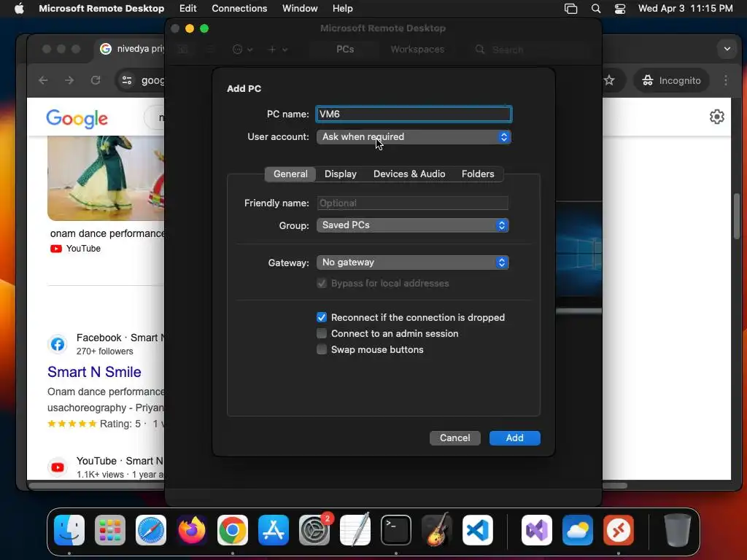Image resolution: width=747 pixels, height=560 pixels.
Task: Open the Group Saved PCs dropdown
Action: [x=413, y=225]
